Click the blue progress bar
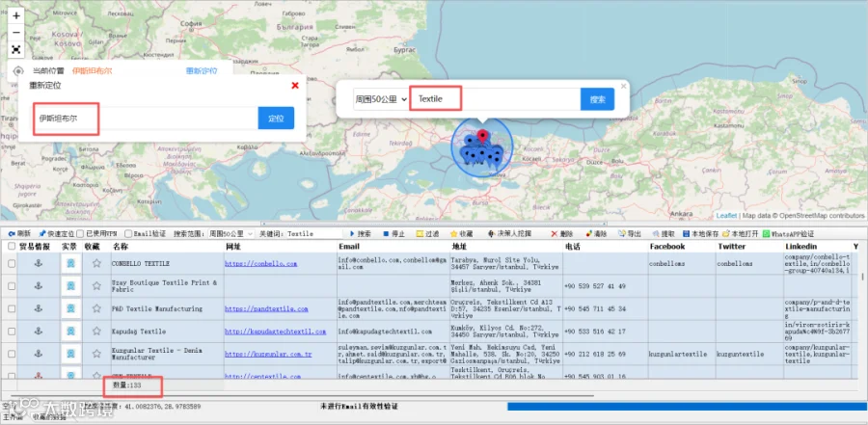868x425 pixels. [x=688, y=406]
